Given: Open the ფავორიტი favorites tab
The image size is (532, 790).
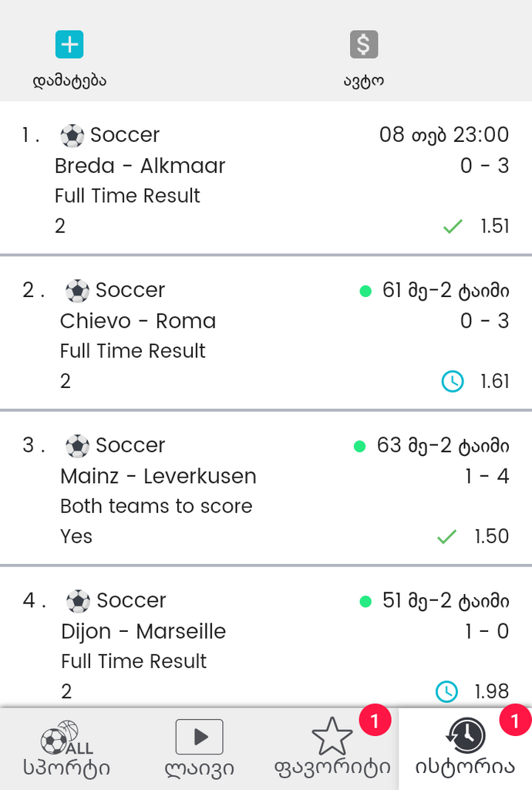Looking at the screenshot, I should coord(332,749).
